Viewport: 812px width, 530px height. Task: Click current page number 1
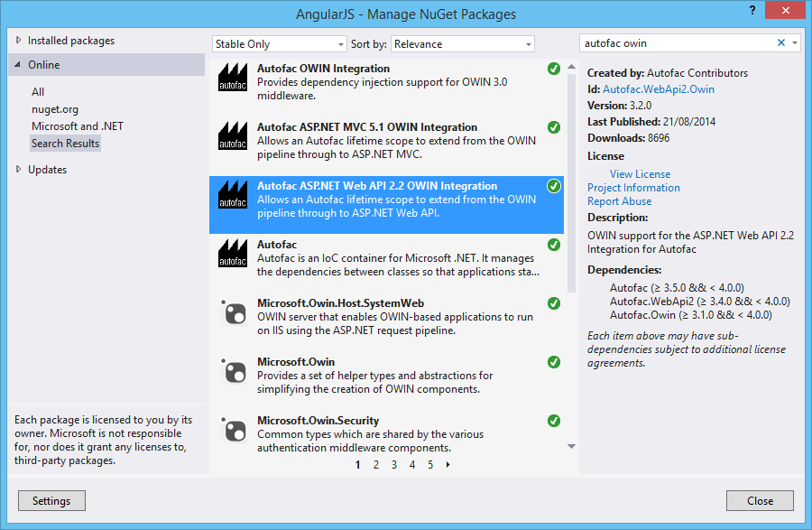(x=358, y=465)
